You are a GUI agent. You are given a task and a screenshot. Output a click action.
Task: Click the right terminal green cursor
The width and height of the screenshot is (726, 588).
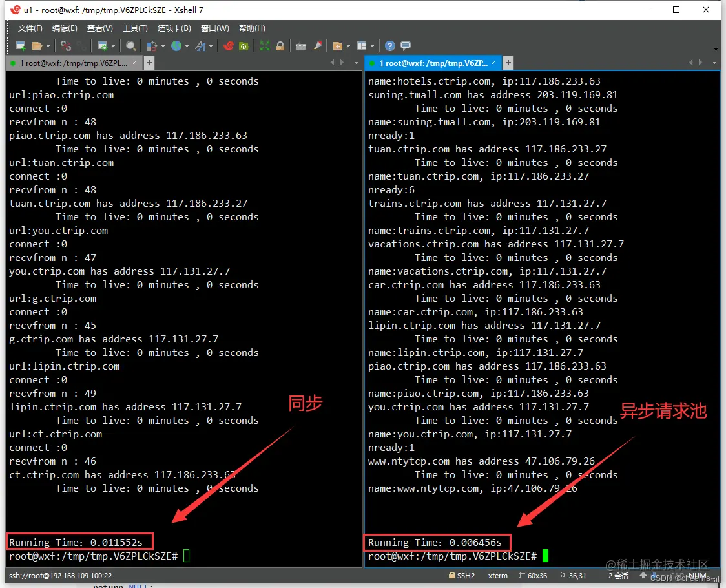[545, 556]
